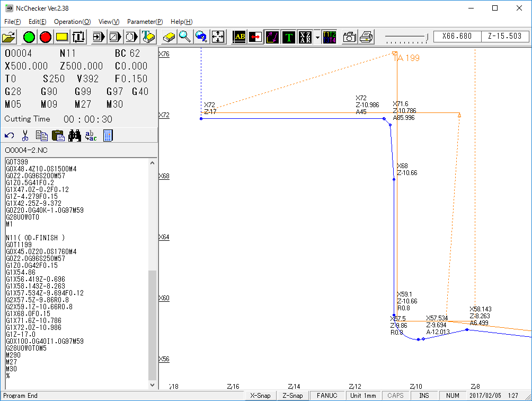Open the File(F) menu
This screenshot has width=532, height=401.
13,22
